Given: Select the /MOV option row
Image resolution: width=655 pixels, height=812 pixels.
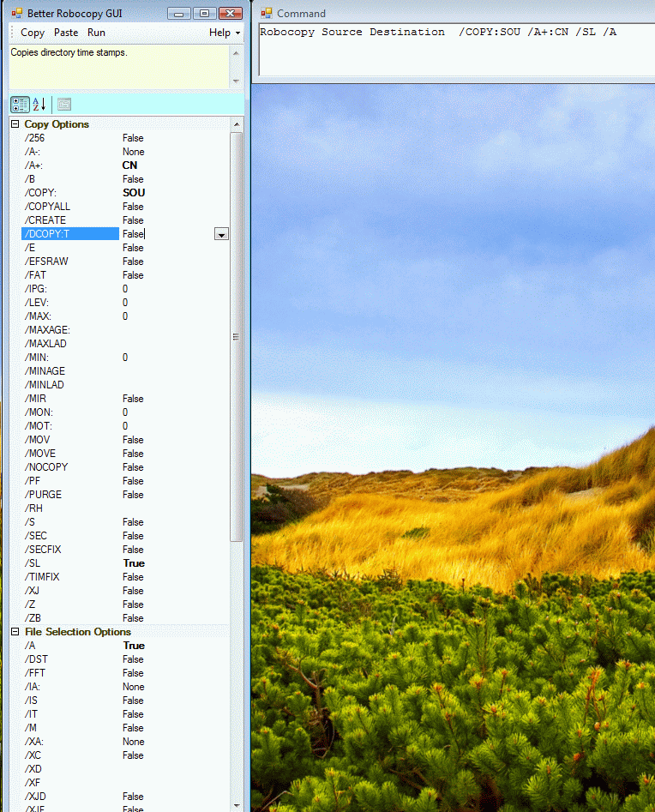Looking at the screenshot, I should (126, 440).
